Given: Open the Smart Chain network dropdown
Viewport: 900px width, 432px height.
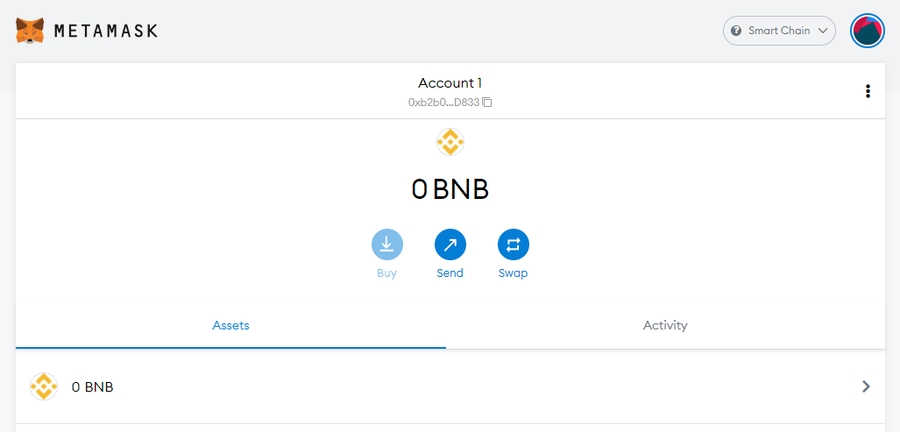Looking at the screenshot, I should coord(779,31).
